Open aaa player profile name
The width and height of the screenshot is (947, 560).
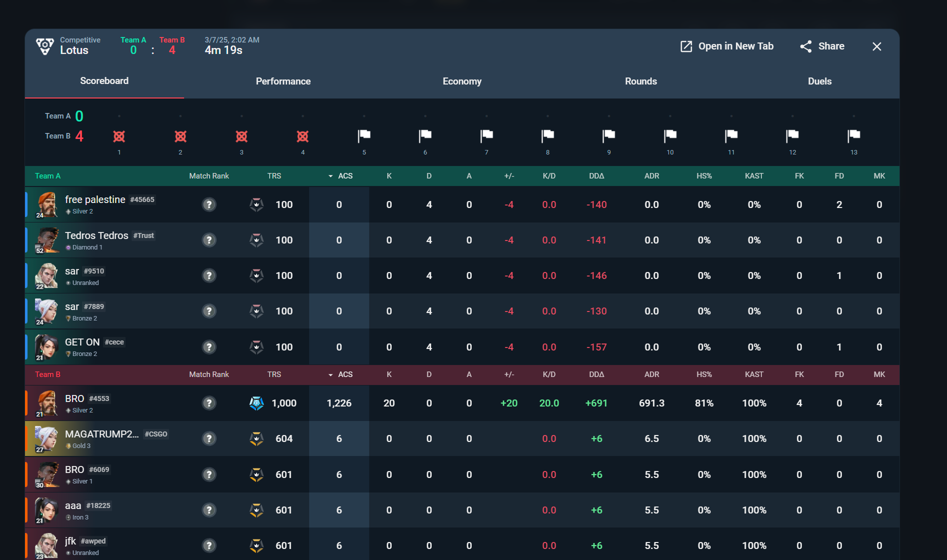click(x=73, y=505)
